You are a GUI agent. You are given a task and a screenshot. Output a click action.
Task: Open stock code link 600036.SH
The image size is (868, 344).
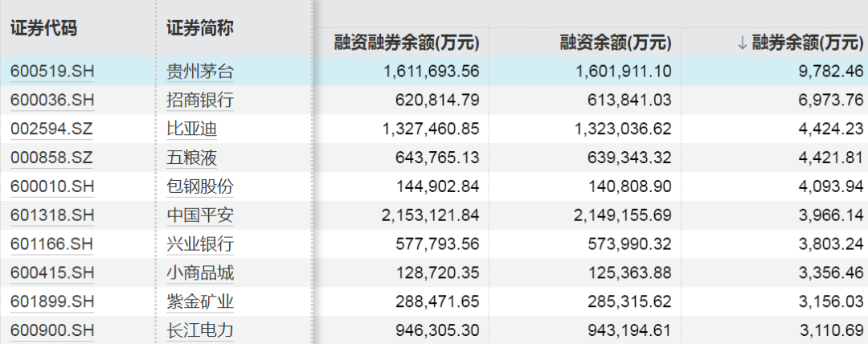tap(52, 100)
